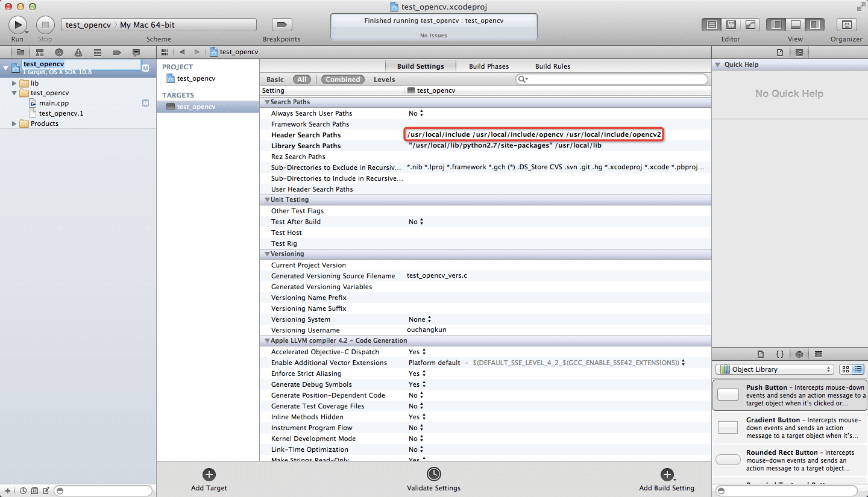Switch to the Standard editor view

pos(712,25)
